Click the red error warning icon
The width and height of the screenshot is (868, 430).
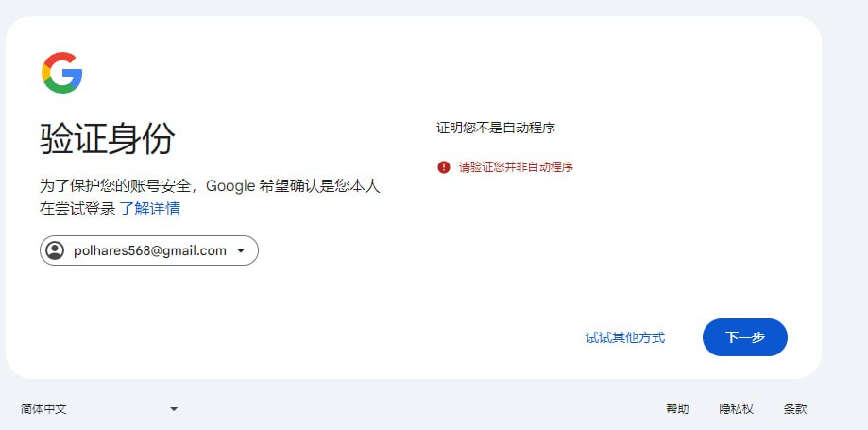pos(443,166)
